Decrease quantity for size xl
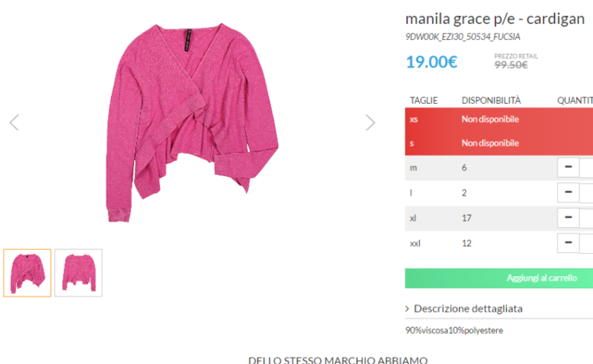 point(568,218)
